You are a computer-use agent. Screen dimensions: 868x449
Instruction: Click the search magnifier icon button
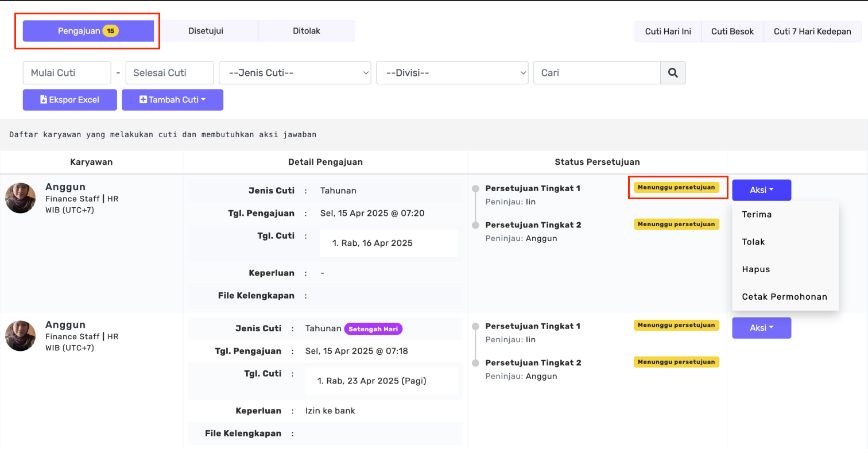[x=673, y=73]
